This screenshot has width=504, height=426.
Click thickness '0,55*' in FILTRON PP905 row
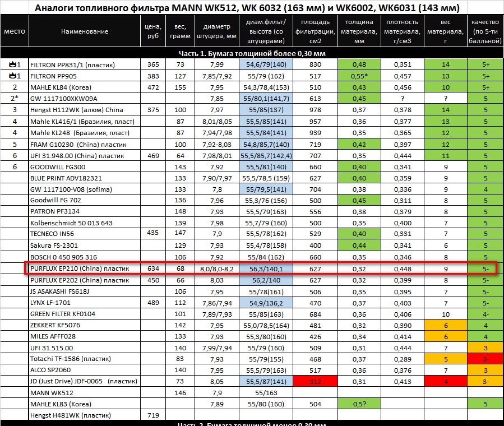(x=359, y=76)
